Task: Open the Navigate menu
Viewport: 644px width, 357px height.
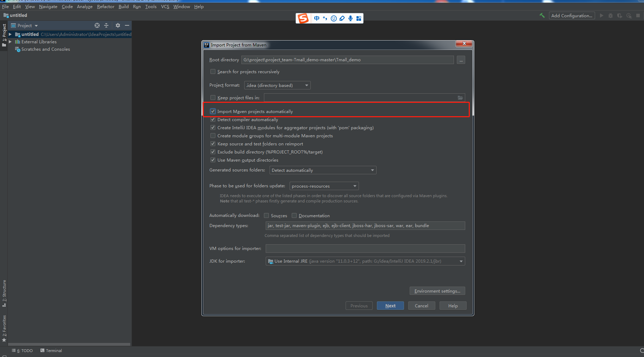Action: pyautogui.click(x=48, y=6)
